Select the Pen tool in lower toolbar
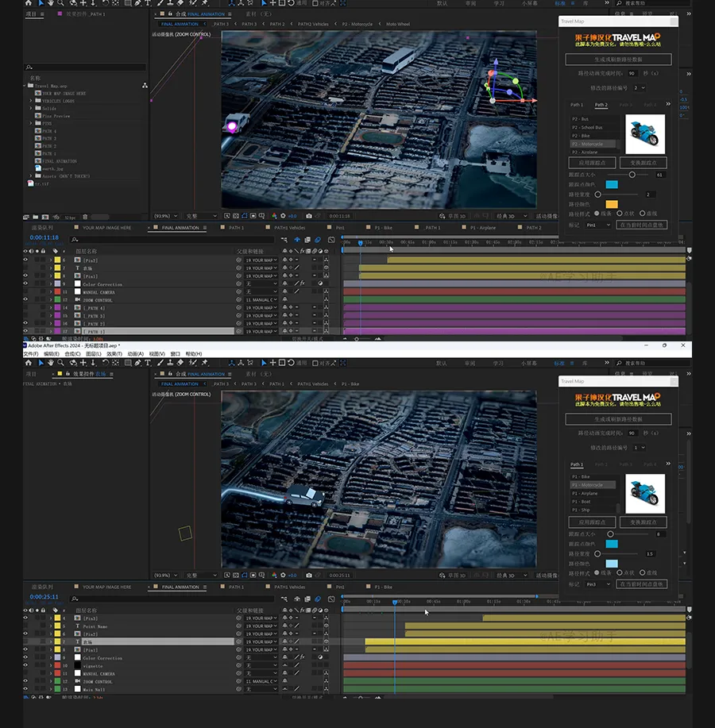 pyautogui.click(x=138, y=363)
